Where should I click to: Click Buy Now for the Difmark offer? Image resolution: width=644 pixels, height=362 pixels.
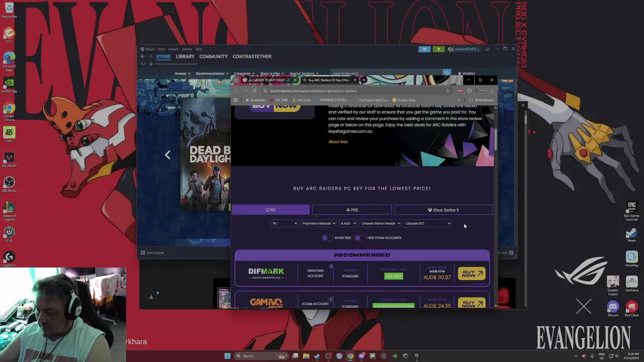tap(471, 274)
